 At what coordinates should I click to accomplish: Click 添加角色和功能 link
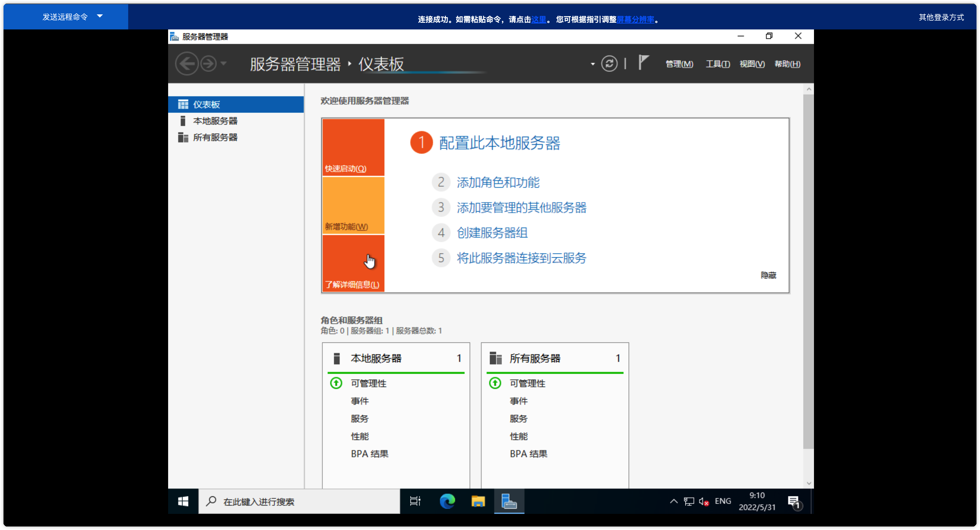[x=498, y=182]
